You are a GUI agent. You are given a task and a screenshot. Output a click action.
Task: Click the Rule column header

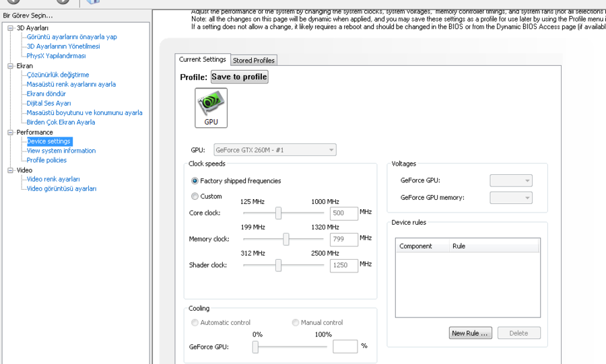pyautogui.click(x=494, y=246)
